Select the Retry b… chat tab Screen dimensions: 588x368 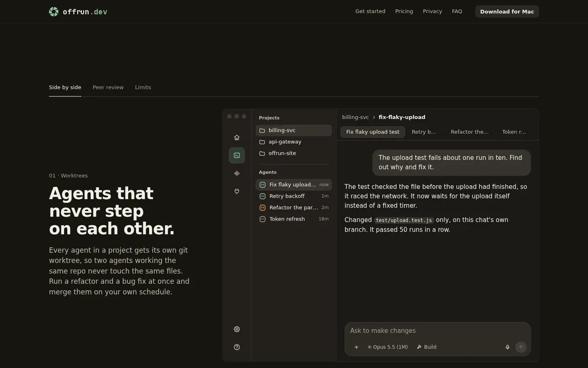424,132
